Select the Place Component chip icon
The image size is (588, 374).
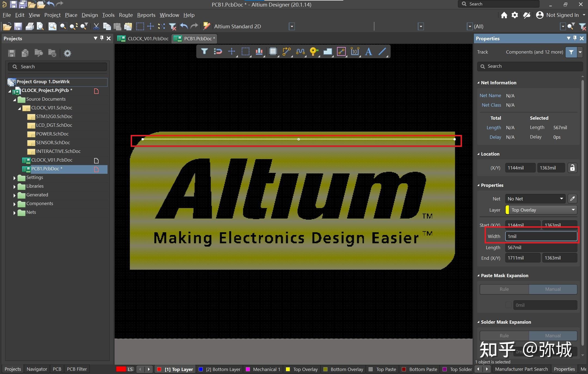[x=272, y=51]
